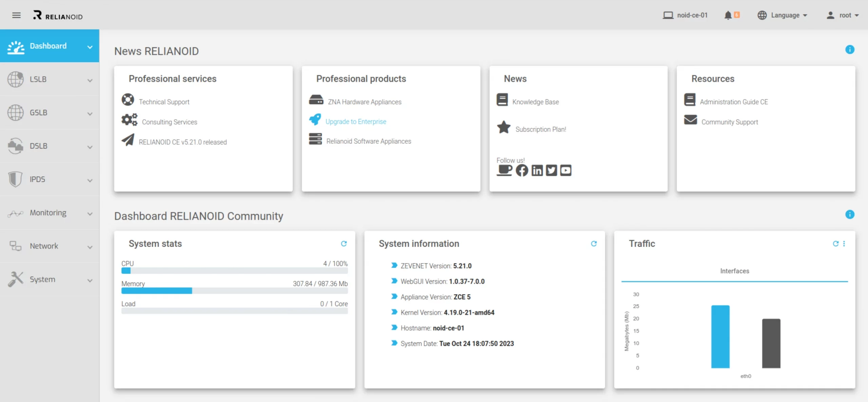
Task: Open the Subscription Plan! link
Action: 541,129
